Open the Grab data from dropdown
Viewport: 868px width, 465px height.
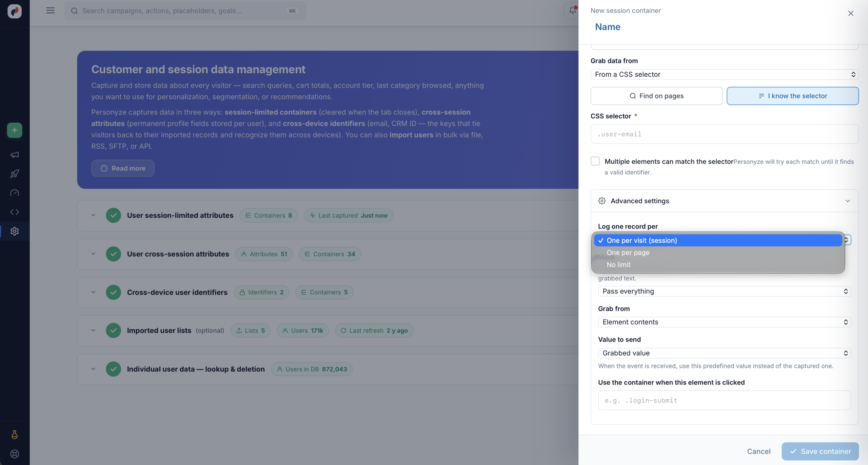click(725, 74)
